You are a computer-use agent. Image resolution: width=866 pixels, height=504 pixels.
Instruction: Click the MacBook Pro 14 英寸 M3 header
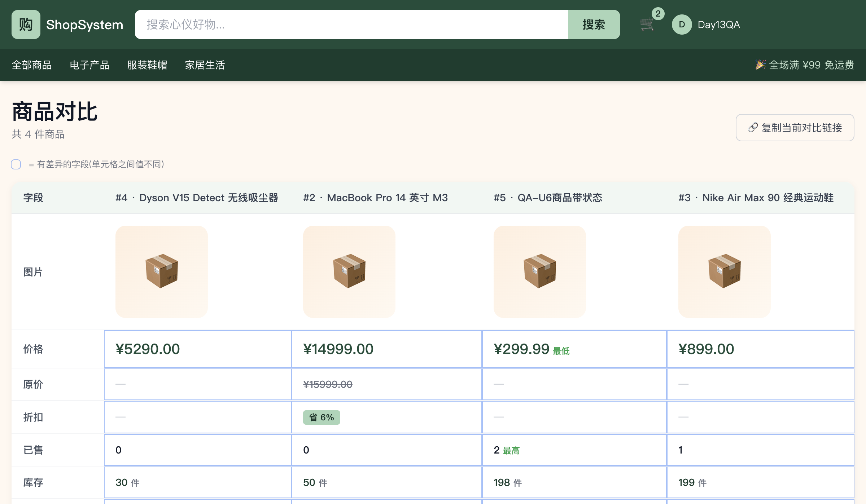(x=375, y=198)
